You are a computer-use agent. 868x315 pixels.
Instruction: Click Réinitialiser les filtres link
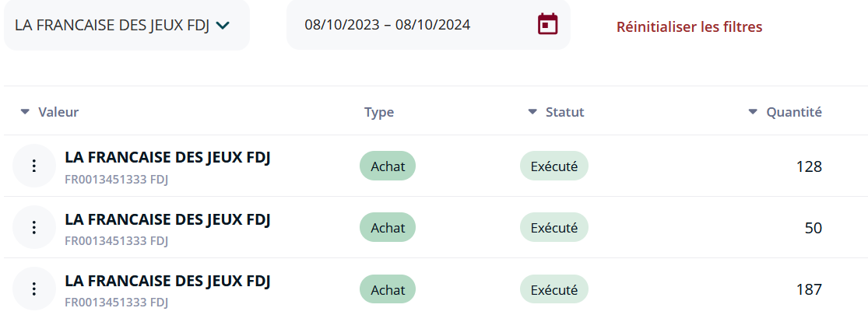(689, 26)
